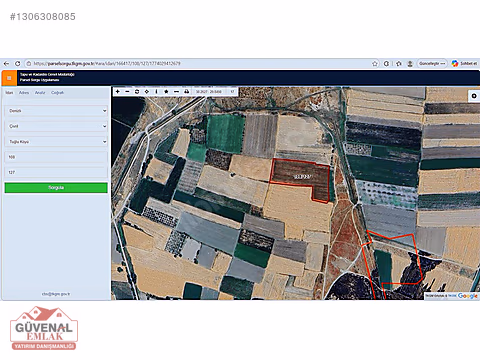Viewport: 480px width, 360px height.
Task: Expand the Denizli province dropdown
Action: (56, 111)
